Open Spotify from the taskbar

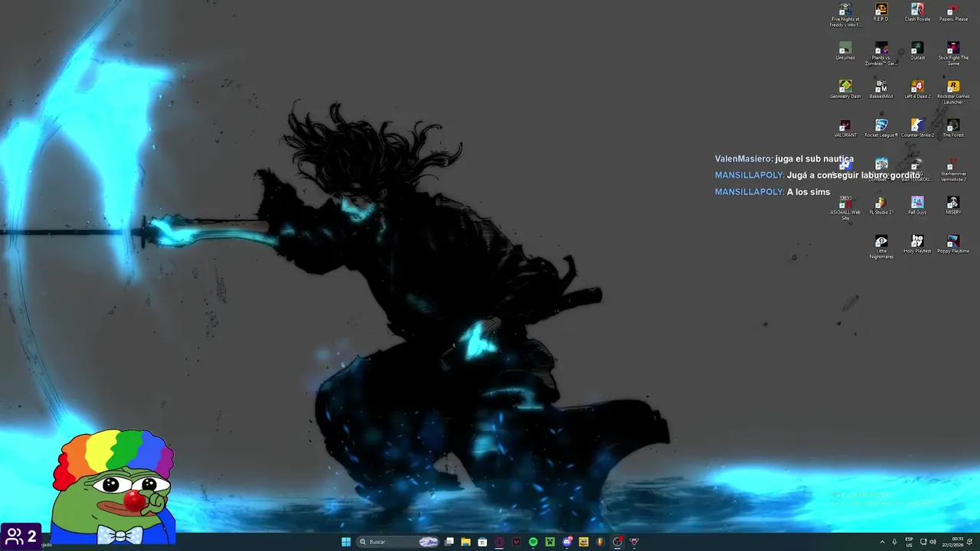533,542
